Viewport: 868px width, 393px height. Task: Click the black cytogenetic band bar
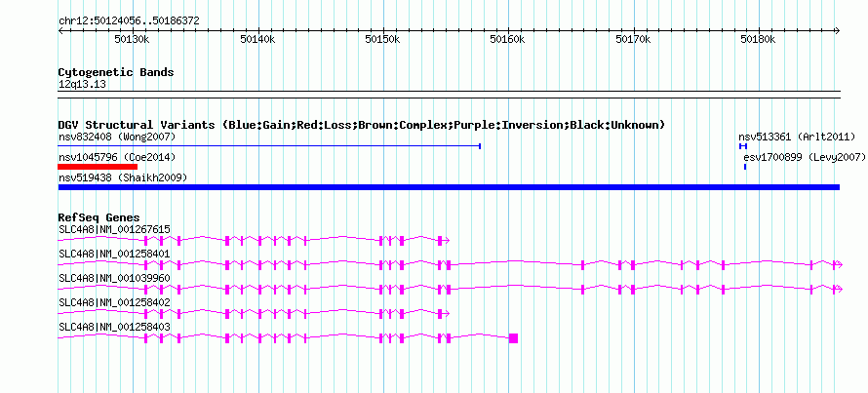(449, 95)
